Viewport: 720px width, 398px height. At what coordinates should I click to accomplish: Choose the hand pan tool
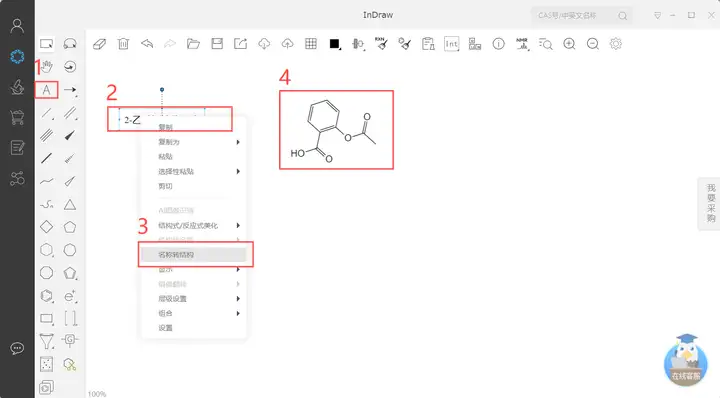click(46, 67)
